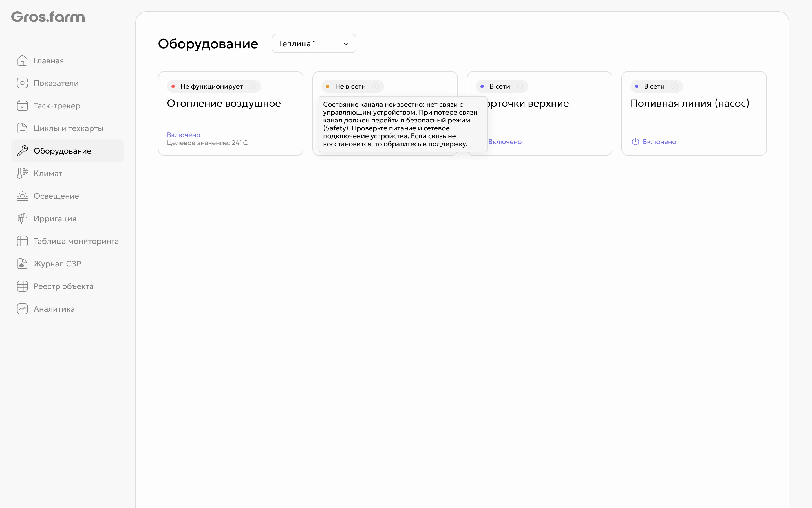Click the connection-lost tooltip message
This screenshot has width=812, height=508.
(403, 124)
